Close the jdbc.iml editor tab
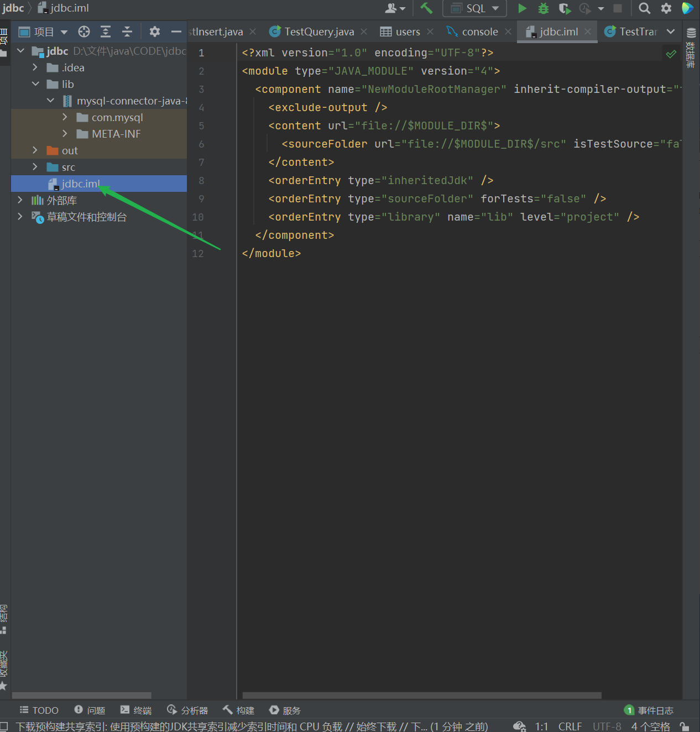700x732 pixels. tap(588, 32)
